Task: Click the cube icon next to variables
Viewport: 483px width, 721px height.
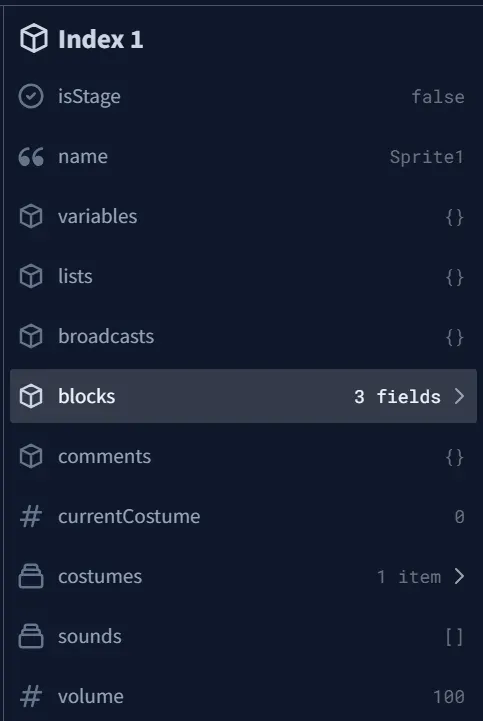Action: click(31, 216)
